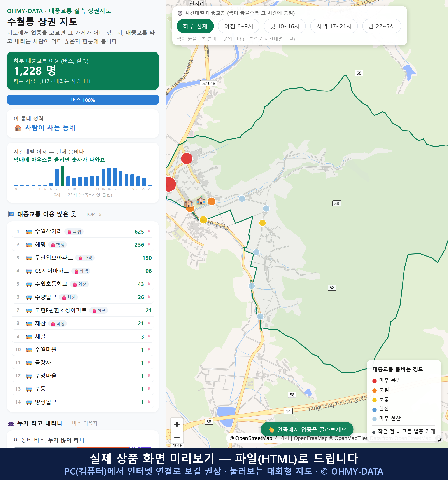The height and width of the screenshot is (480, 448).
Task: Switch to the 낮 10~16시 tab
Action: pos(285,26)
